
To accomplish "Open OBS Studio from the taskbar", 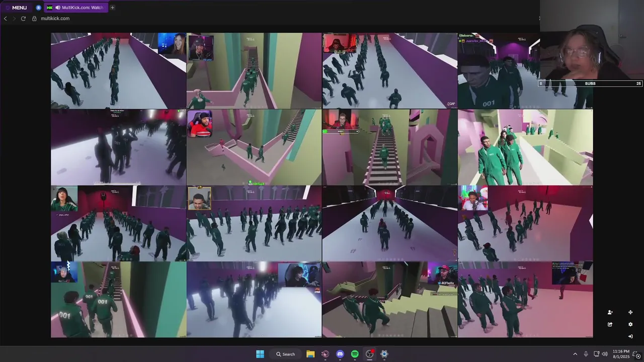I will 370,354.
